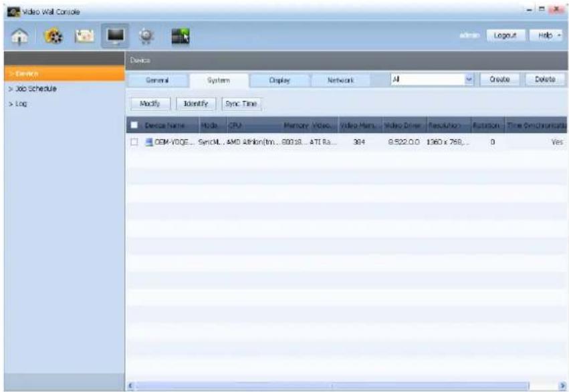The image size is (569, 392).
Task: Open the video wall cursor icon
Action: pos(181,36)
